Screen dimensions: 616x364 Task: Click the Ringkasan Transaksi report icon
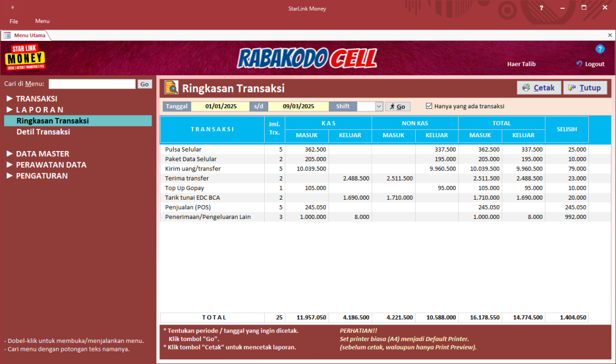click(171, 88)
